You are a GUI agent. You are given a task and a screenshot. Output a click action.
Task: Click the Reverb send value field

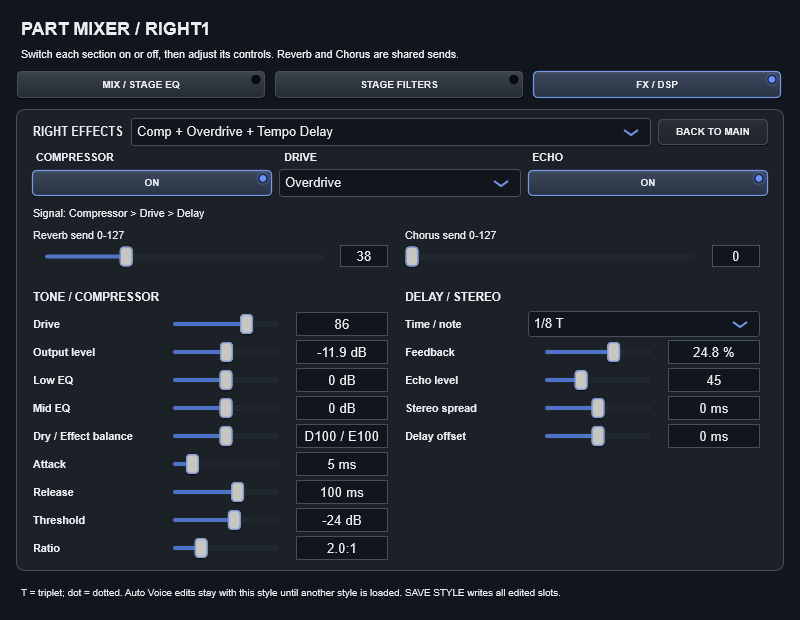(364, 256)
